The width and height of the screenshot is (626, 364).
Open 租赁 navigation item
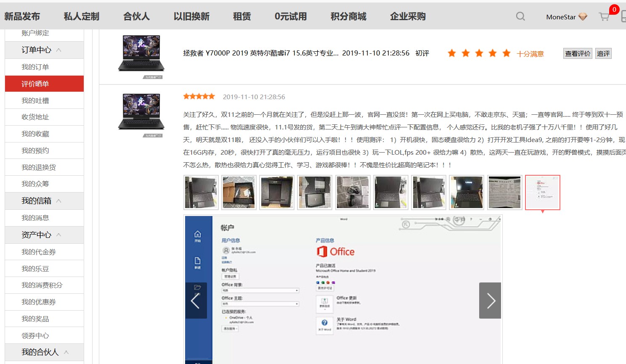(242, 16)
